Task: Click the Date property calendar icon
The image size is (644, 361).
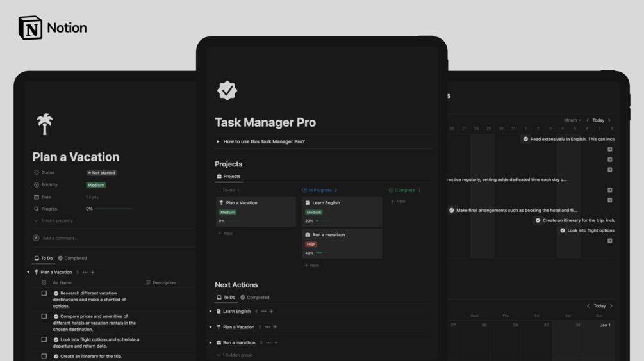Action: (36, 197)
